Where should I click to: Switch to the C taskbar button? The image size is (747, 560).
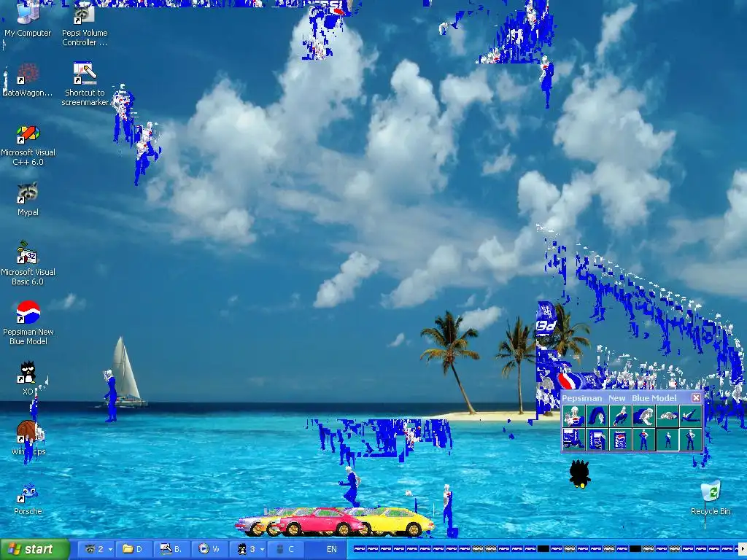point(285,549)
